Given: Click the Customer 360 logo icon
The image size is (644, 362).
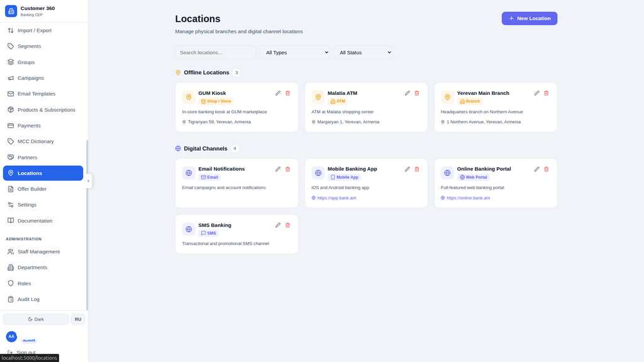Looking at the screenshot, I should 11,11.
